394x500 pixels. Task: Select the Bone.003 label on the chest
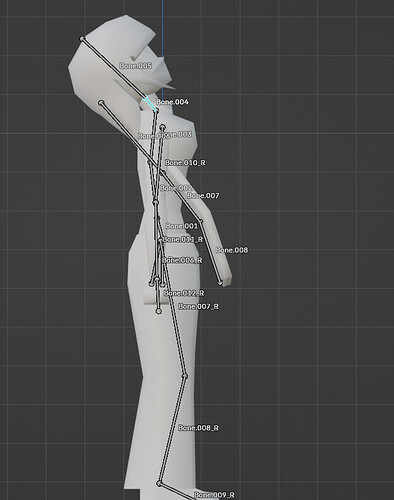pyautogui.click(x=176, y=134)
